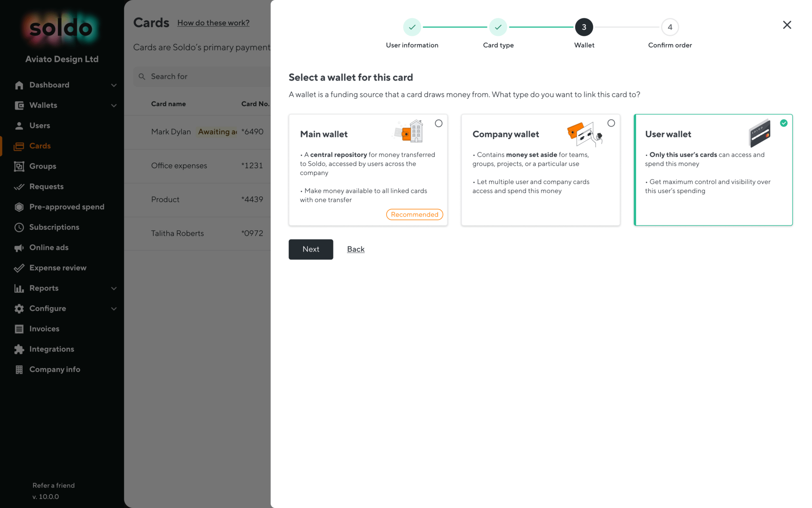The height and width of the screenshot is (508, 812).
Task: Click the checked User wallet radio button
Action: (783, 123)
